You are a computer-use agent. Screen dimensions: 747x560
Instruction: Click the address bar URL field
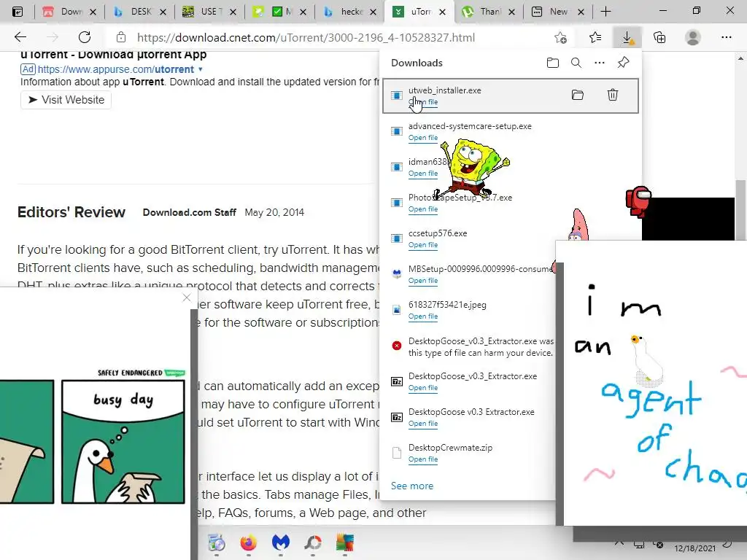[306, 37]
